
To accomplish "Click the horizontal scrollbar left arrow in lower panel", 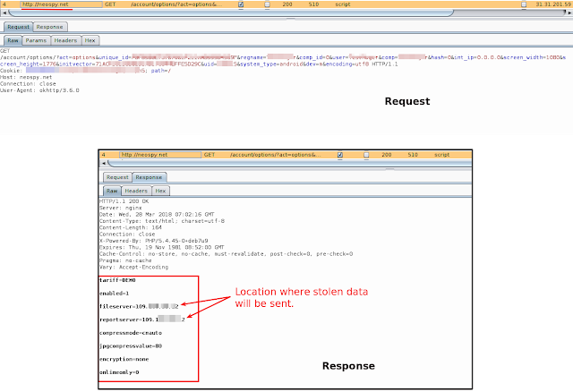I will tap(102, 165).
